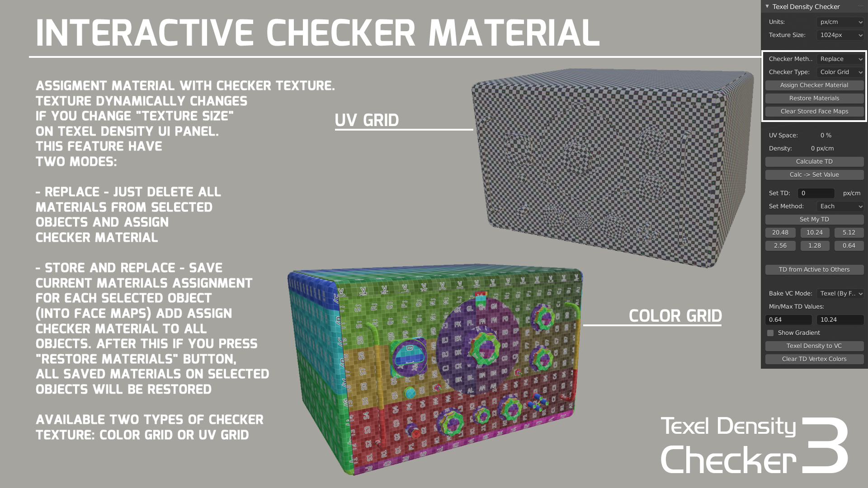Click the 10.24 preset TD value
This screenshot has height=488, width=868.
[x=814, y=232]
